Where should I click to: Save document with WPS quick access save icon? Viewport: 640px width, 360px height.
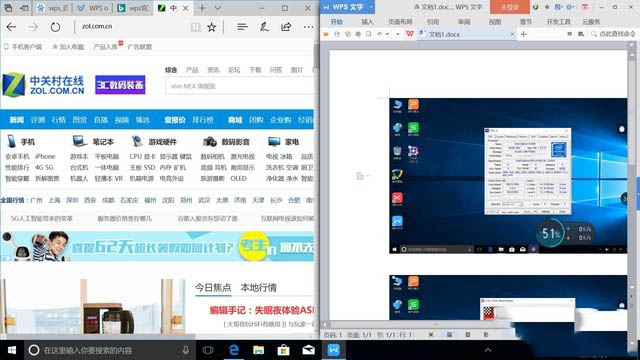click(x=337, y=35)
